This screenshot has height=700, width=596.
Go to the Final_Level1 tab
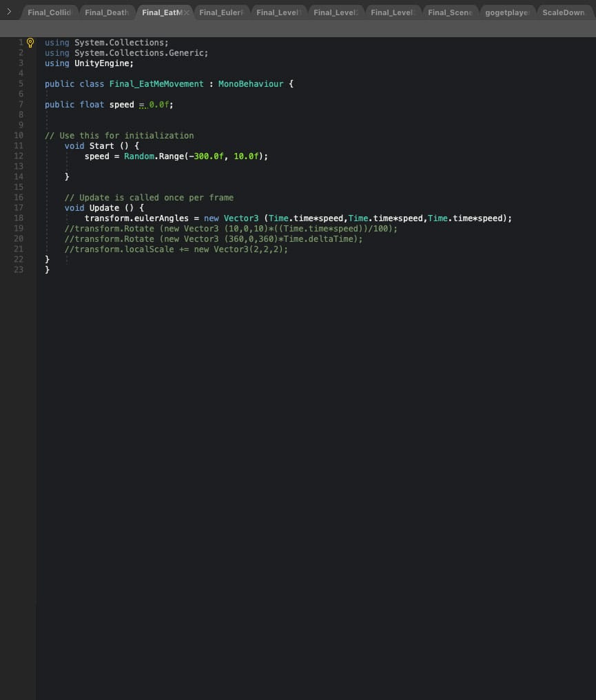tap(278, 12)
